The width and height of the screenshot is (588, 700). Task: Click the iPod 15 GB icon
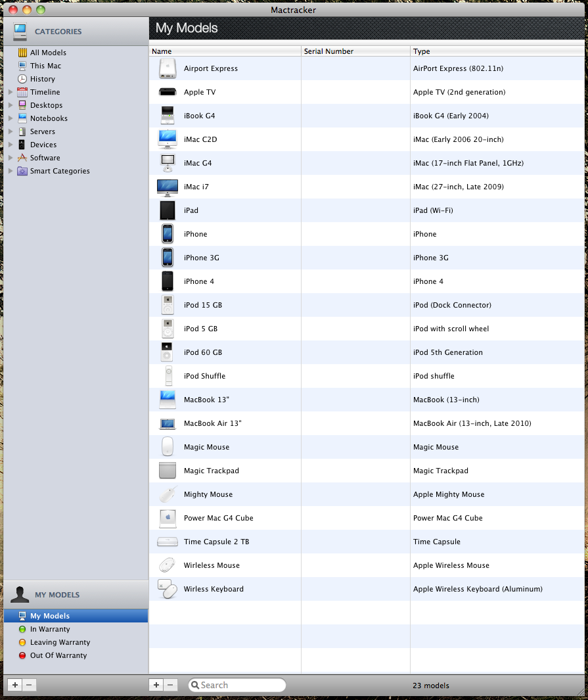pyautogui.click(x=168, y=305)
